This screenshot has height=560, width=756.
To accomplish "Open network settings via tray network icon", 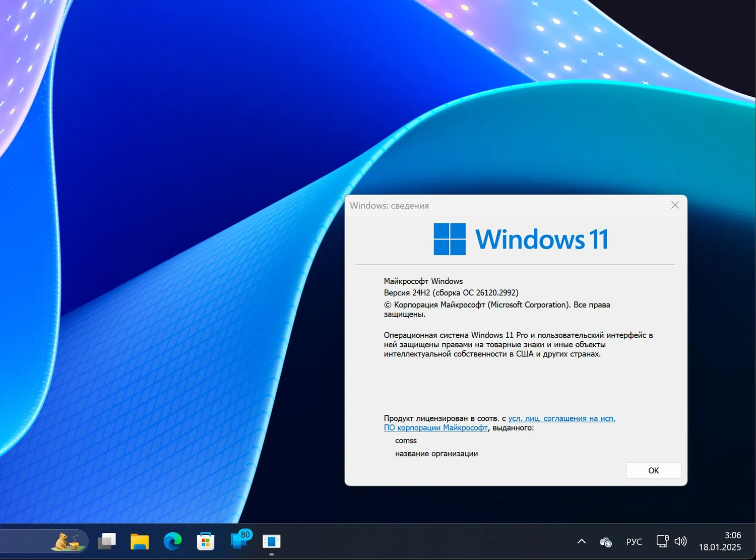I will (662, 541).
